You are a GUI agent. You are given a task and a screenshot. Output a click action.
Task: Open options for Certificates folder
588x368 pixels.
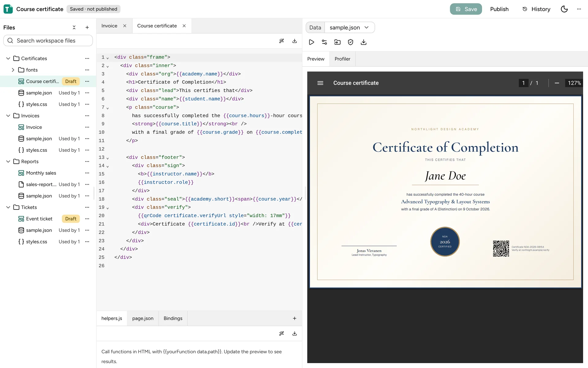coord(87,59)
